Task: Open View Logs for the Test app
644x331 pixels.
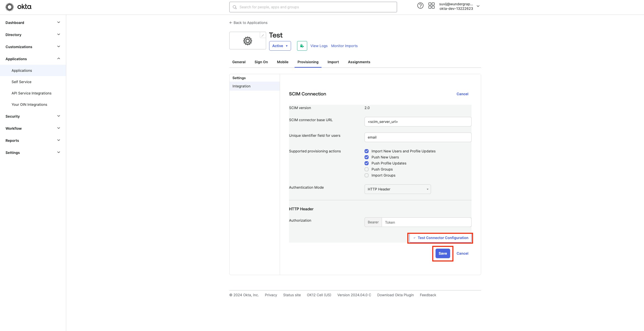Action: 319,46
